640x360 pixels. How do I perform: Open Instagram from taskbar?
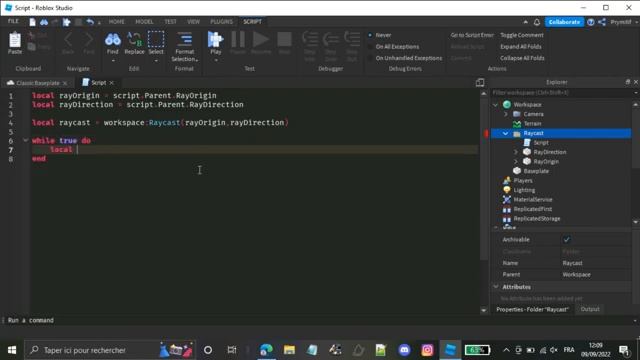click(x=427, y=350)
